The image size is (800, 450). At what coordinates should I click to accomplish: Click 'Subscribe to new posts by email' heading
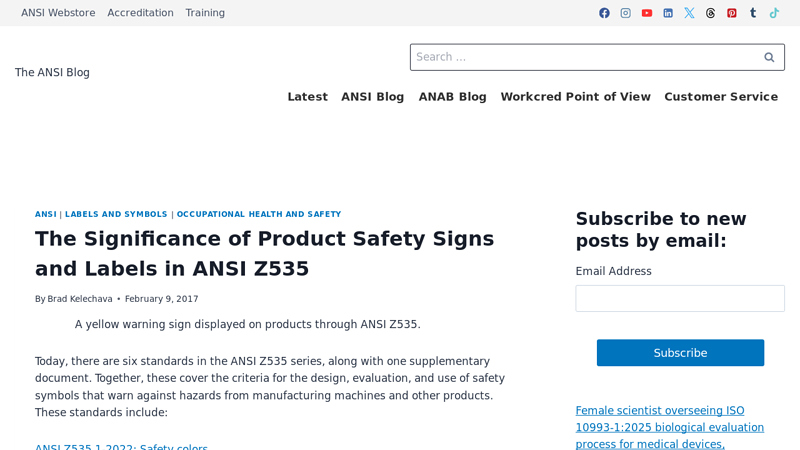pyautogui.click(x=661, y=230)
